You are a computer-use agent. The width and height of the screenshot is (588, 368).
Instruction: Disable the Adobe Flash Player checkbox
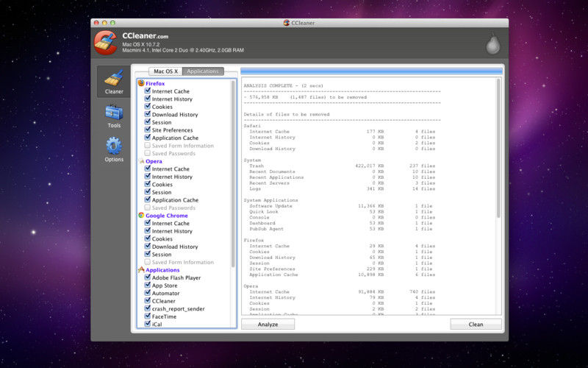coord(148,277)
